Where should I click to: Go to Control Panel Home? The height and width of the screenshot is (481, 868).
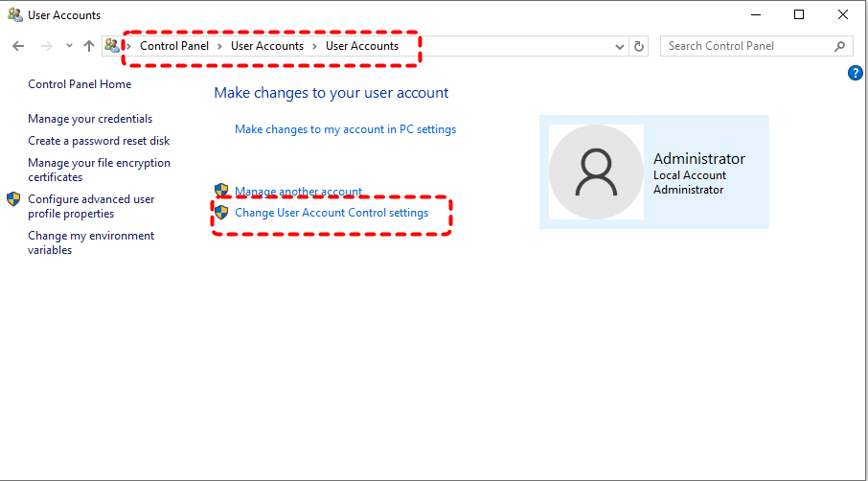pyautogui.click(x=80, y=84)
